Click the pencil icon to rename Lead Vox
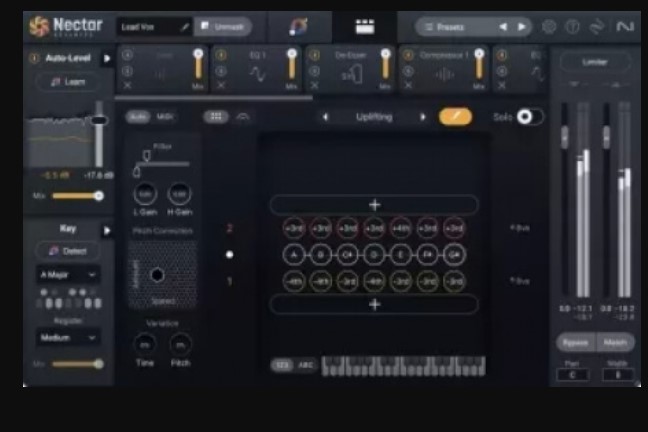Screen dimensions: 648x432 [x=185, y=27]
